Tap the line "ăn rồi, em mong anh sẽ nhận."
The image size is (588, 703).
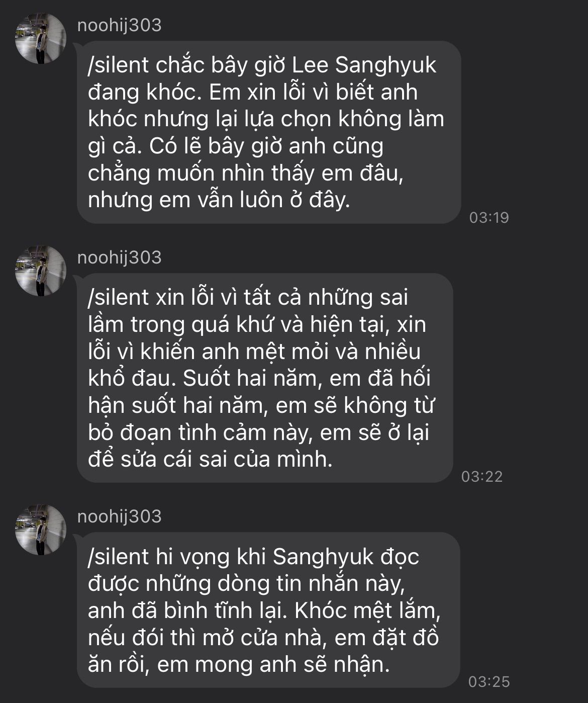(x=239, y=665)
